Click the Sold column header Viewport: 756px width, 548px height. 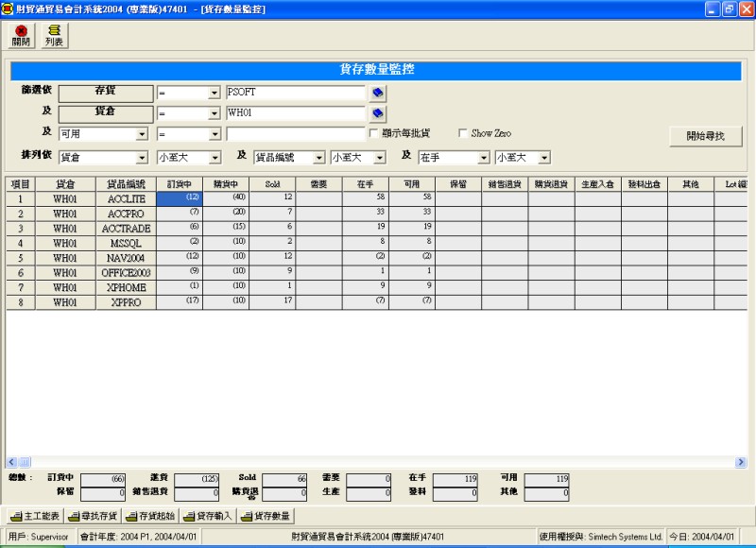(272, 184)
